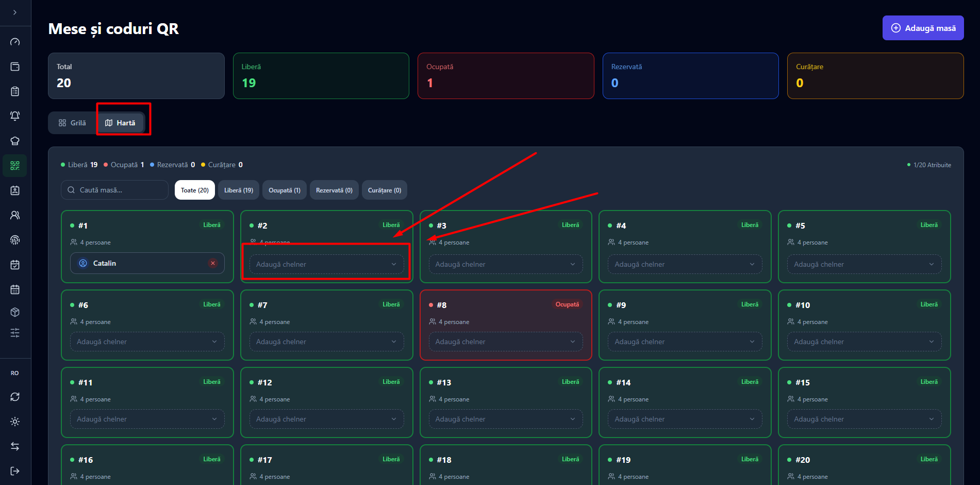The height and width of the screenshot is (485, 980).
Task: Remove waiter Catalin from table #1
Action: click(212, 263)
